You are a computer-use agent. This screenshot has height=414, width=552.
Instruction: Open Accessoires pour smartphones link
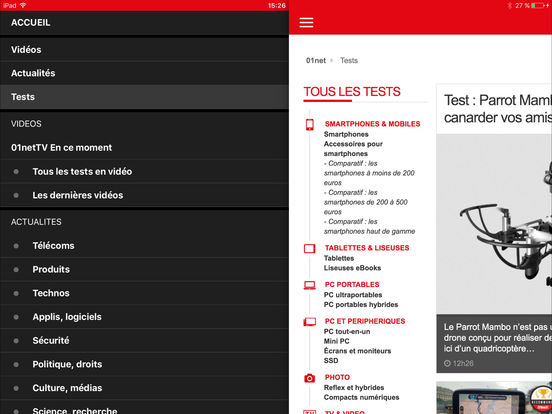[353, 149]
